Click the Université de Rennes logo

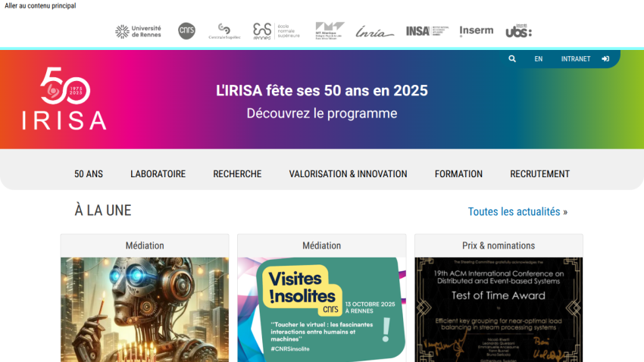point(138,31)
